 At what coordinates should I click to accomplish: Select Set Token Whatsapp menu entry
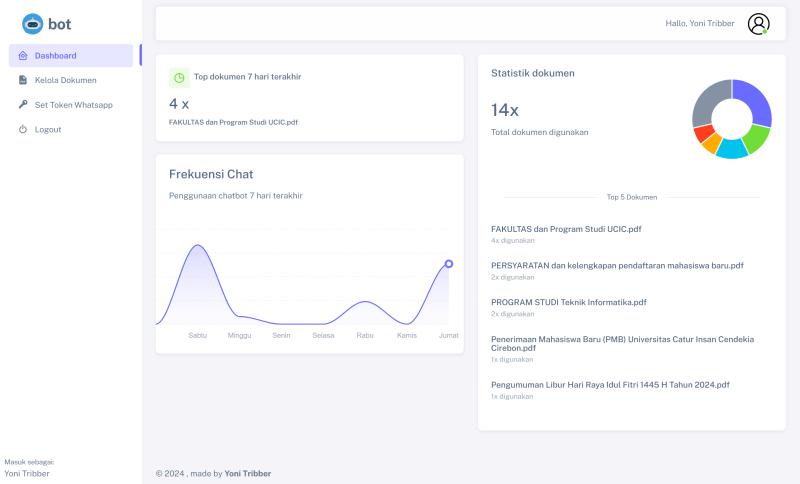point(73,105)
